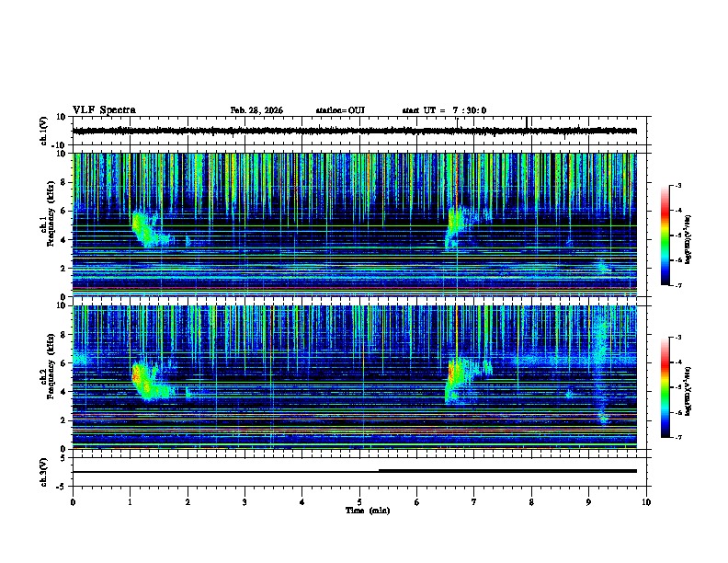This screenshot has height=563, width=728.
Task: Click the ch.1(V) waveform axis label
Action: click(x=44, y=131)
